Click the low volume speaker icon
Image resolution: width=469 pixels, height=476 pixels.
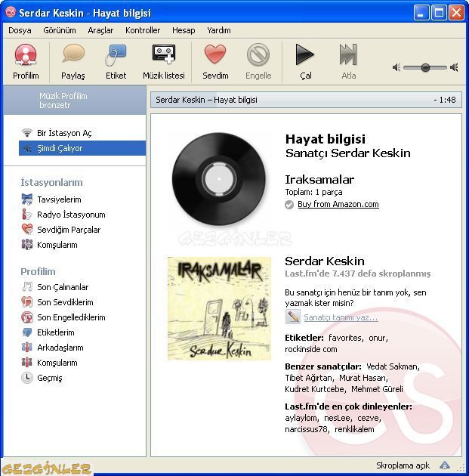[396, 67]
